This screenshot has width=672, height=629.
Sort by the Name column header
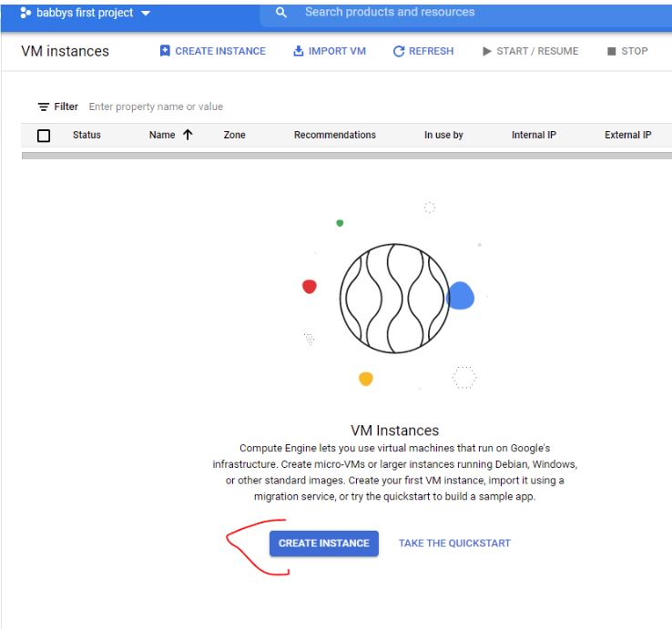point(162,135)
